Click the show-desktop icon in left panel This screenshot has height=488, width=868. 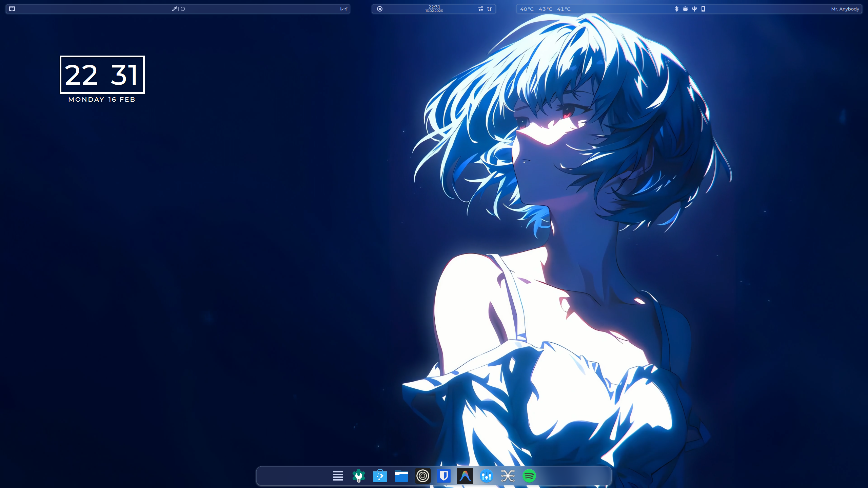point(12,9)
